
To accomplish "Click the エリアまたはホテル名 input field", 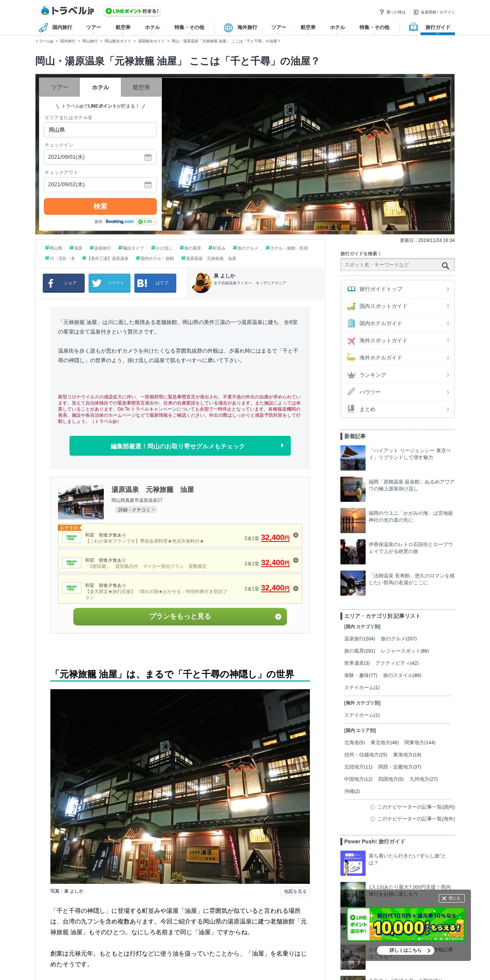I will click(100, 130).
